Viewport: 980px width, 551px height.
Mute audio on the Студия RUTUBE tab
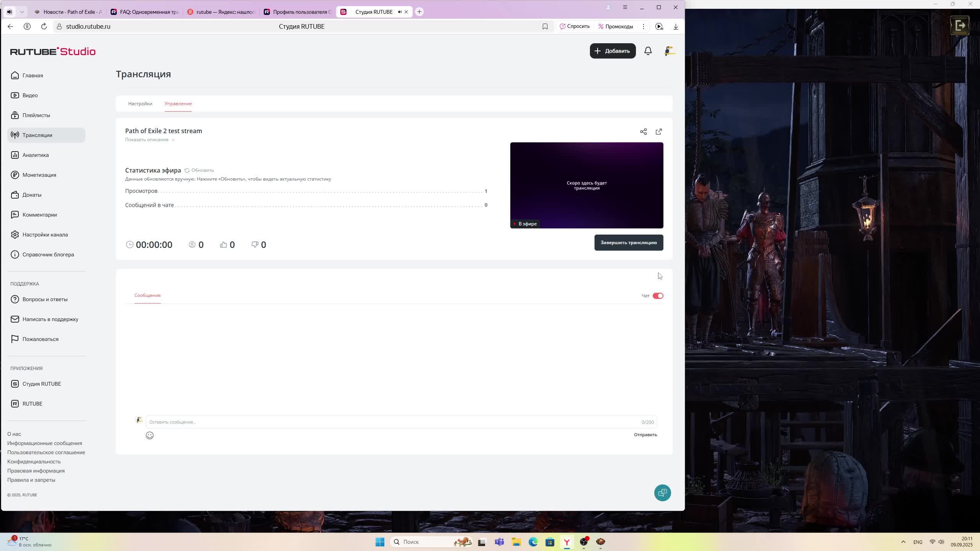[x=399, y=12]
